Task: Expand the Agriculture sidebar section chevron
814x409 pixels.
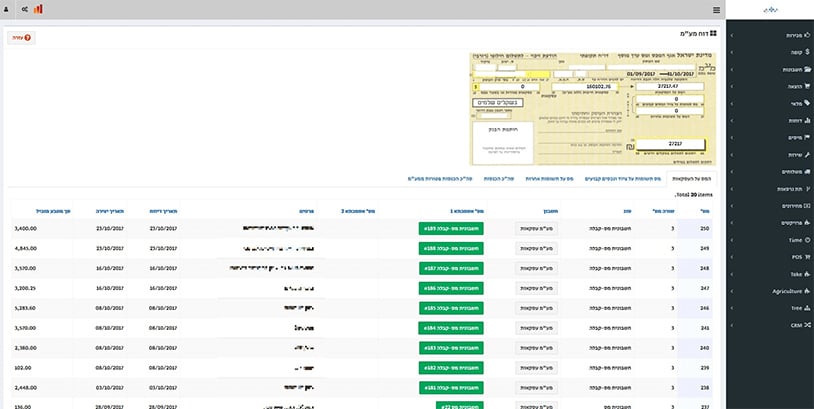Action: coord(732,291)
